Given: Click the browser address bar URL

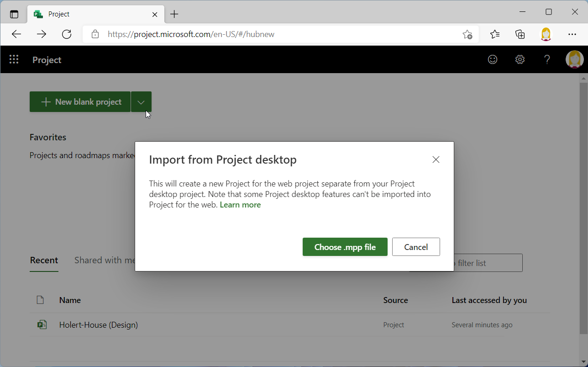Looking at the screenshot, I should click(x=191, y=34).
